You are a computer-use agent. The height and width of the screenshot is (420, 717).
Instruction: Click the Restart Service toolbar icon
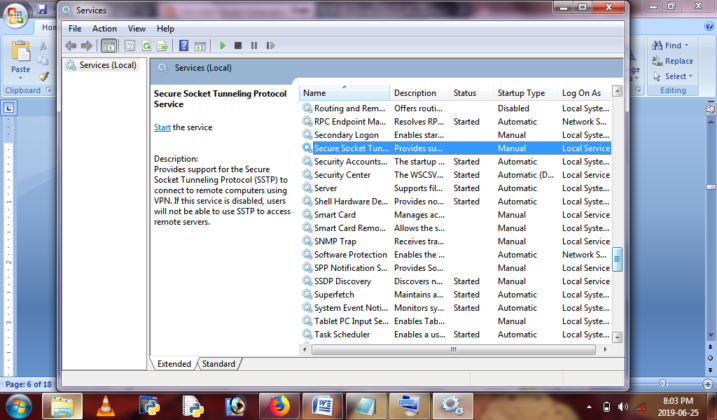tap(270, 45)
